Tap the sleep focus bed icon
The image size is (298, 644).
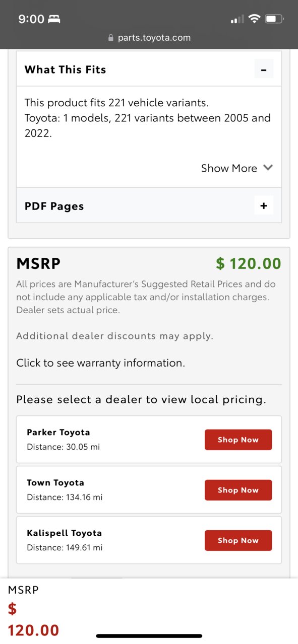click(54, 19)
